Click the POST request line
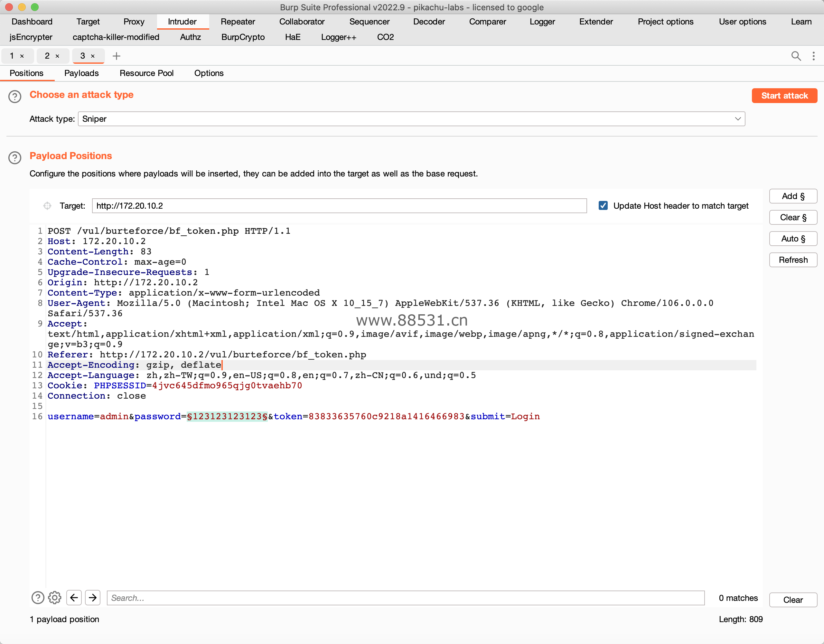 [x=169, y=231]
